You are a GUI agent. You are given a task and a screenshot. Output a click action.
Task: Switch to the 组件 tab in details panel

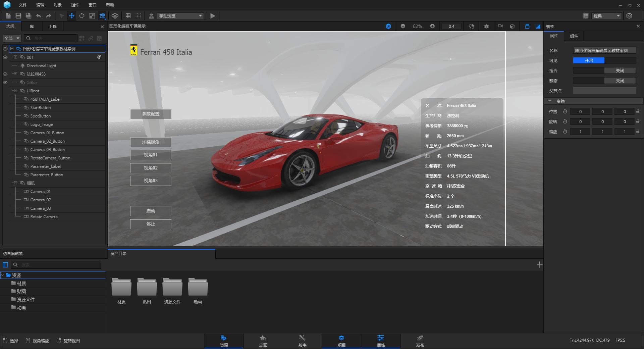tap(574, 36)
